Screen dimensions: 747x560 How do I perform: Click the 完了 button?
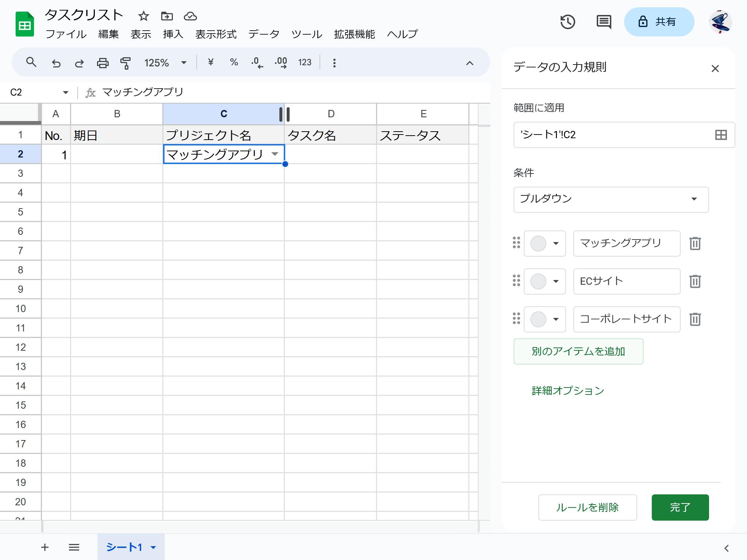tap(680, 507)
